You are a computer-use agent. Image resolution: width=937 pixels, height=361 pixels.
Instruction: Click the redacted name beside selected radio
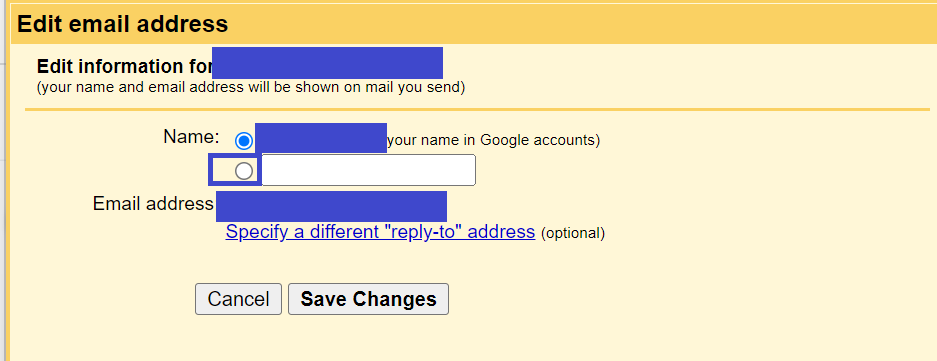(x=321, y=138)
